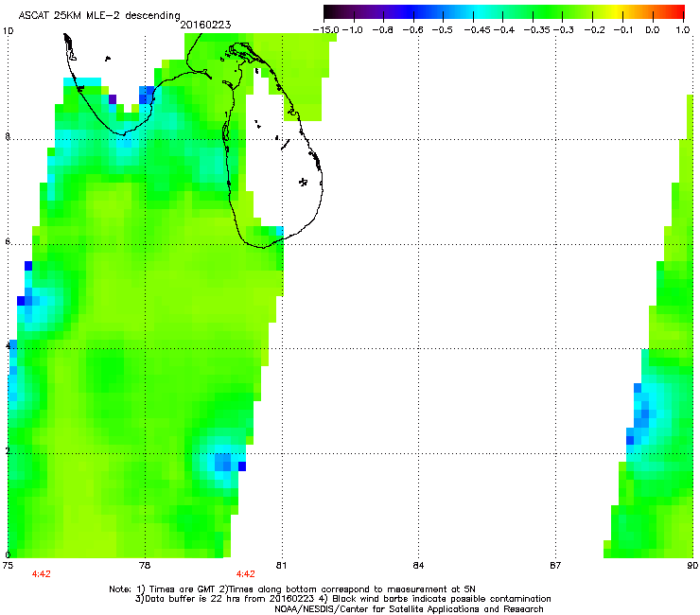
Task: Click the red '4:42' time nearest longitude 75
Action: pos(41,574)
